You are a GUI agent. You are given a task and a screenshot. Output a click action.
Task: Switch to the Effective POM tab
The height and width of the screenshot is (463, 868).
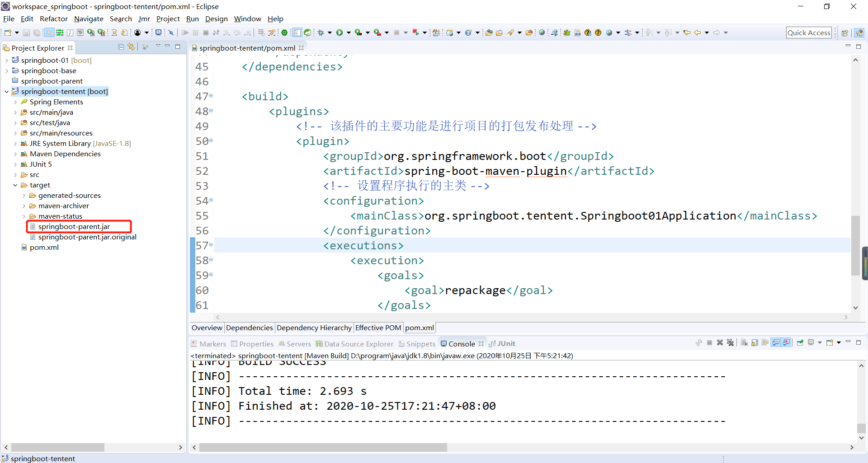pyautogui.click(x=378, y=328)
